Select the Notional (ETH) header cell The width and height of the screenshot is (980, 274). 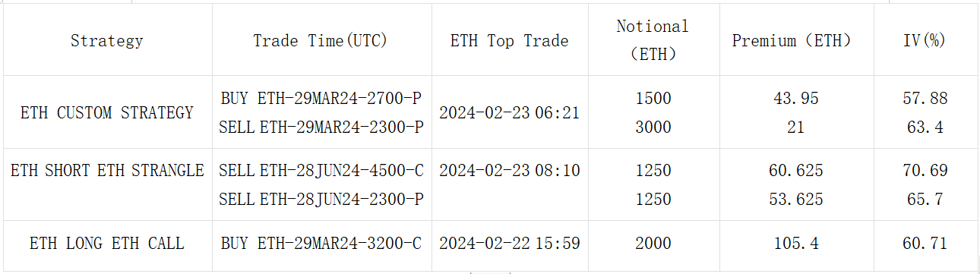pyautogui.click(x=653, y=40)
